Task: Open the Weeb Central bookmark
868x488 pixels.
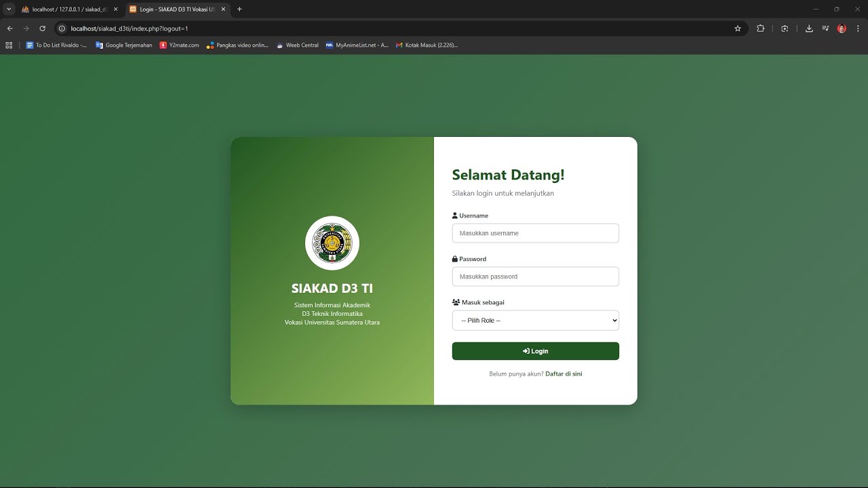Action: (x=298, y=45)
